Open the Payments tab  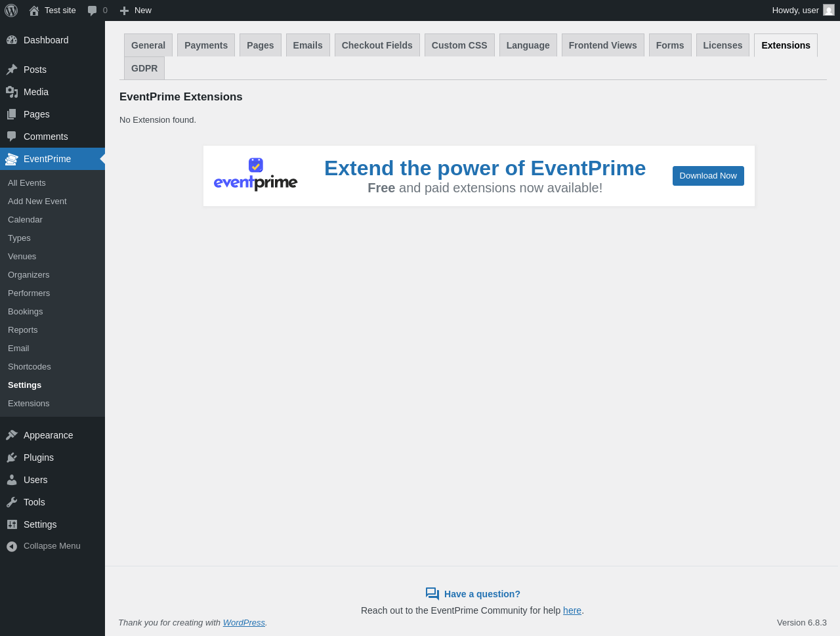pyautogui.click(x=206, y=45)
